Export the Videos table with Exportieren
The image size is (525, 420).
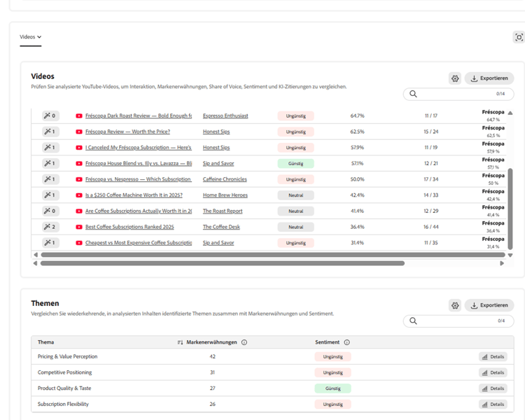489,78
